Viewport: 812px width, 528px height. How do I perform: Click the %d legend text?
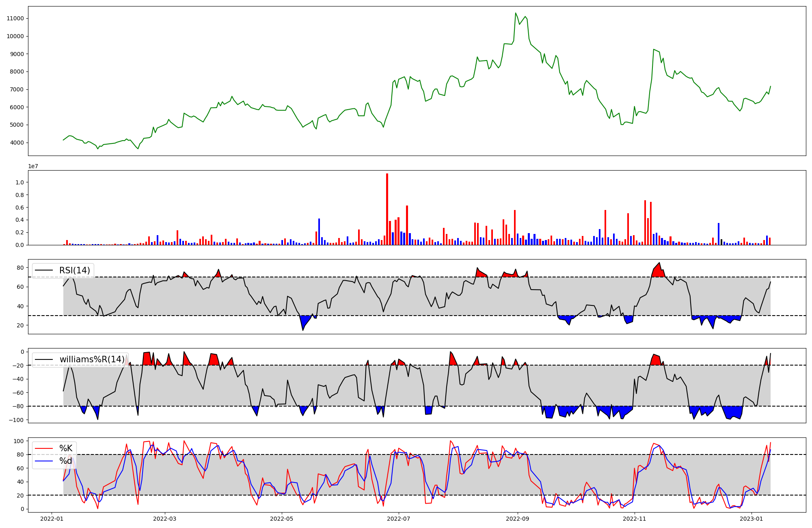(66, 461)
